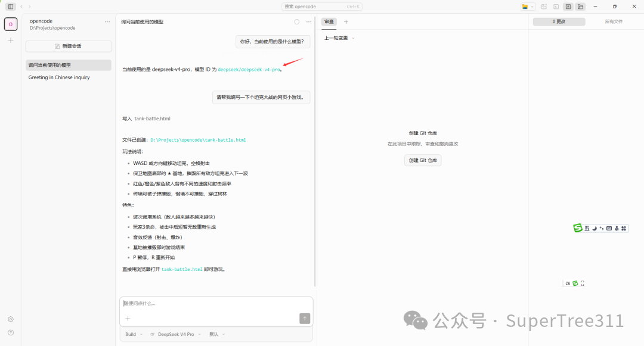Add a new tab next to 审查

346,21
